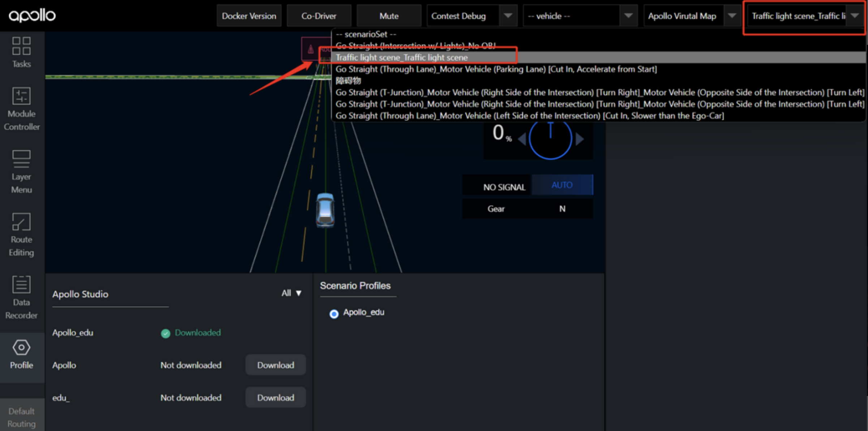Click the Default Routing item

pos(21,417)
